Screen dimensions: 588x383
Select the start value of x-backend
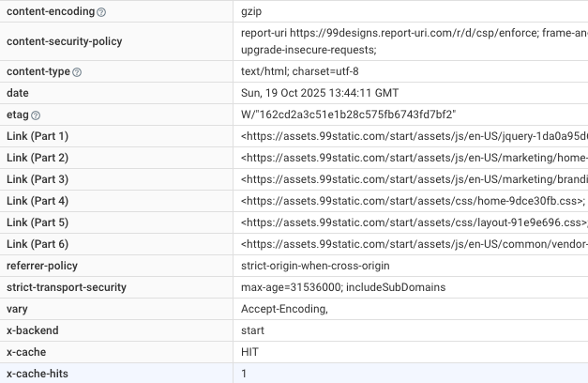252,330
